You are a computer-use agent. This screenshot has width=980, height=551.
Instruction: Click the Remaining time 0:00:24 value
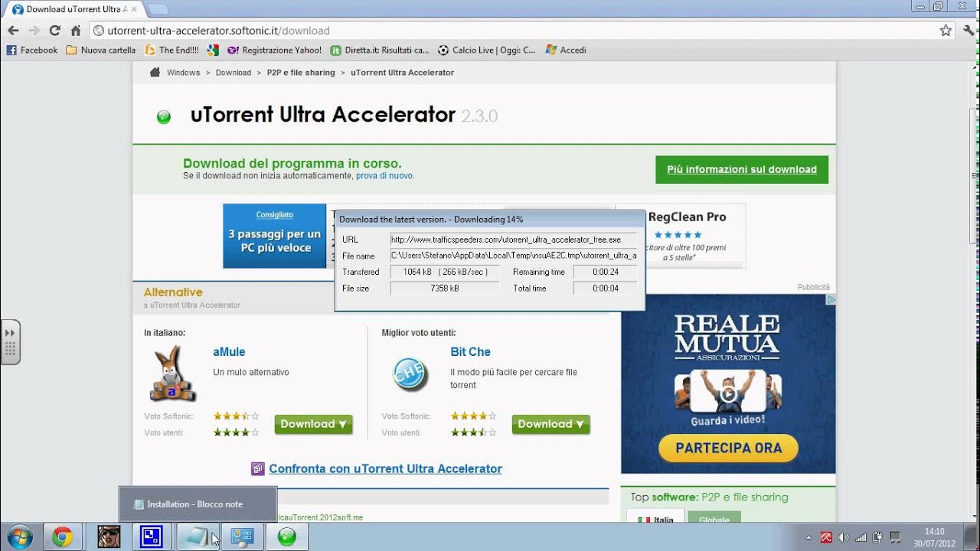point(605,272)
